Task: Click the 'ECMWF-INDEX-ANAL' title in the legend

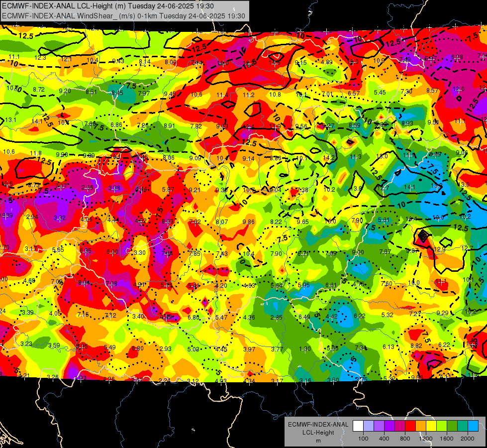Action: tap(318, 425)
